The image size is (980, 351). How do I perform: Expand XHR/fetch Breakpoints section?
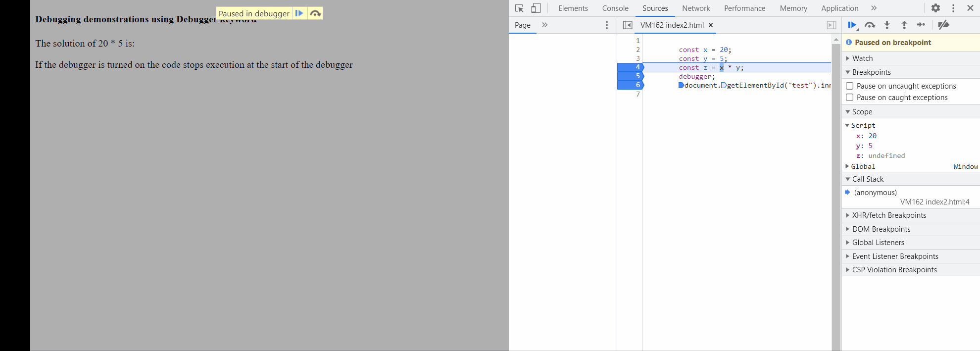pos(889,215)
